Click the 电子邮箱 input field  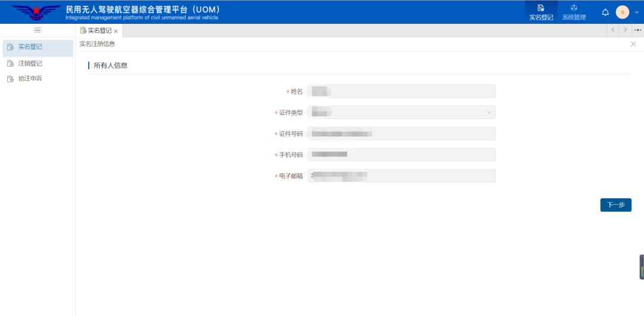click(x=401, y=176)
